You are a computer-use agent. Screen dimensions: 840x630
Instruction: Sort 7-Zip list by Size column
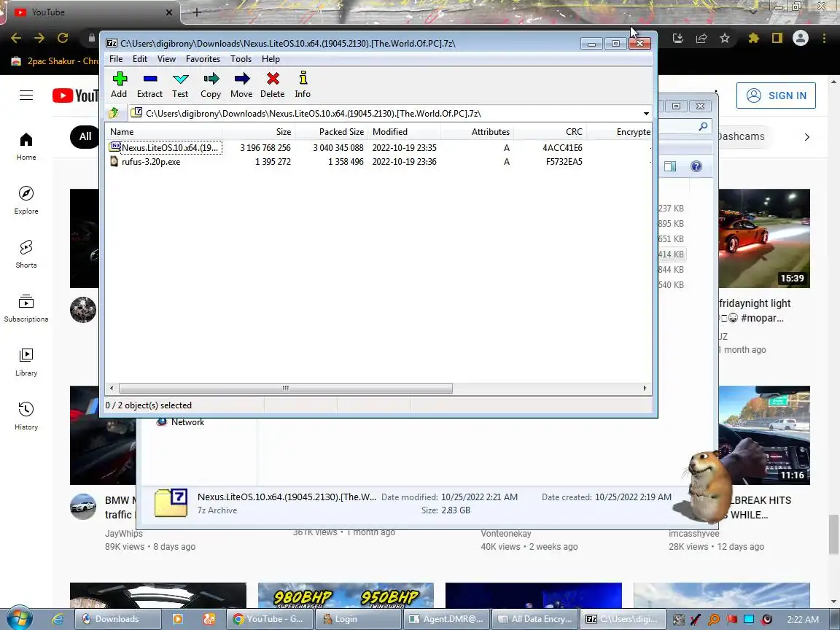pyautogui.click(x=258, y=132)
